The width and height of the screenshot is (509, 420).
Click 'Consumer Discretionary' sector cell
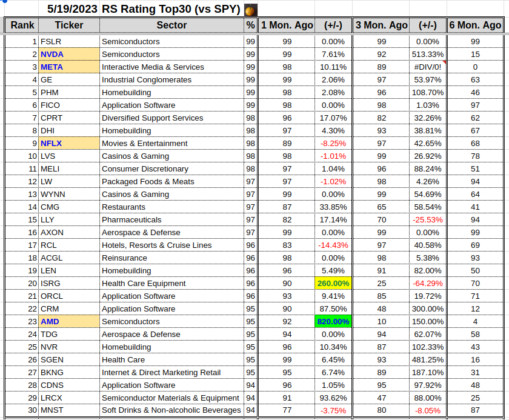[171, 168]
